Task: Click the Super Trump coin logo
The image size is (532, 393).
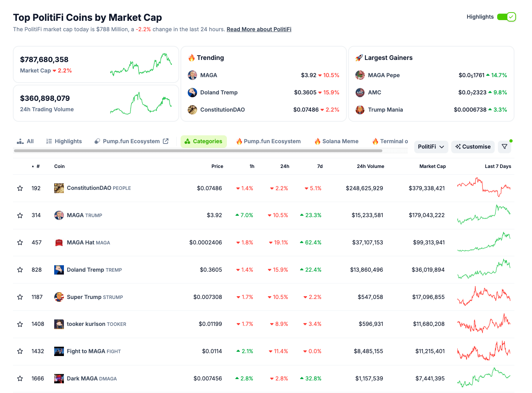Action: click(59, 297)
